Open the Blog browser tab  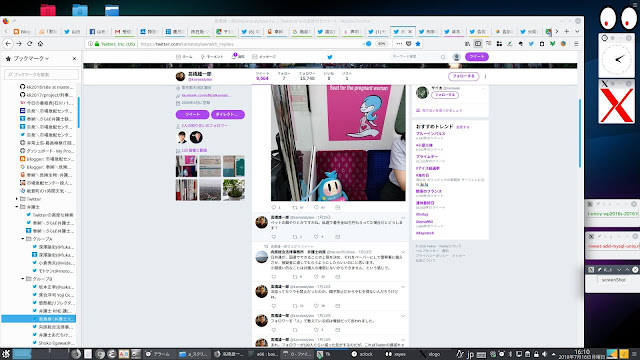22,31
